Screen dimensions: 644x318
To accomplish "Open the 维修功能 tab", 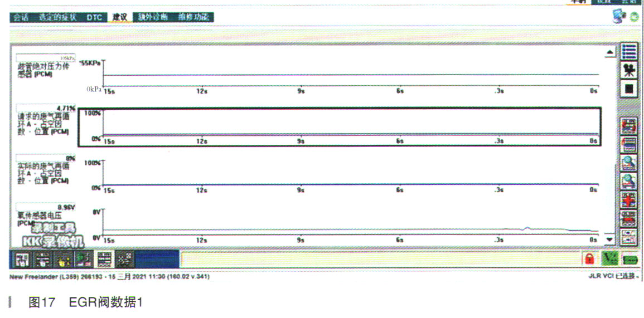I will 193,17.
